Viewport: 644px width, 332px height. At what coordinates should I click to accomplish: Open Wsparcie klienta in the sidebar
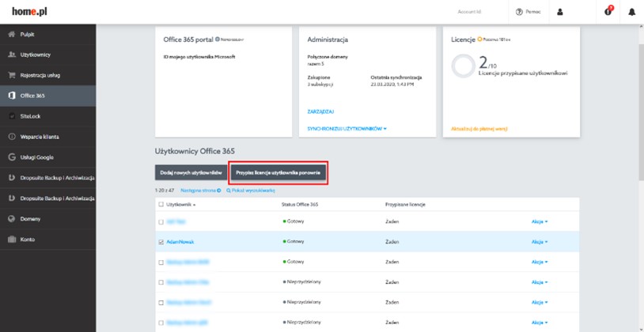click(47, 137)
